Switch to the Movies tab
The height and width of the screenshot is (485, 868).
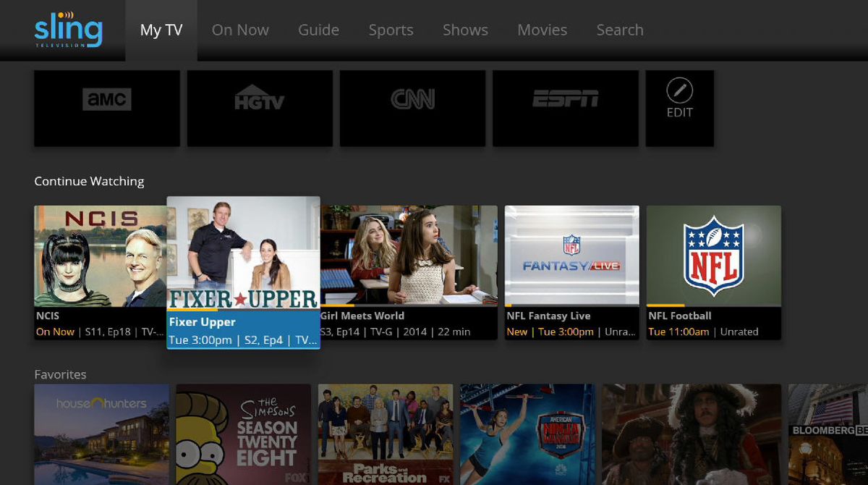point(542,30)
